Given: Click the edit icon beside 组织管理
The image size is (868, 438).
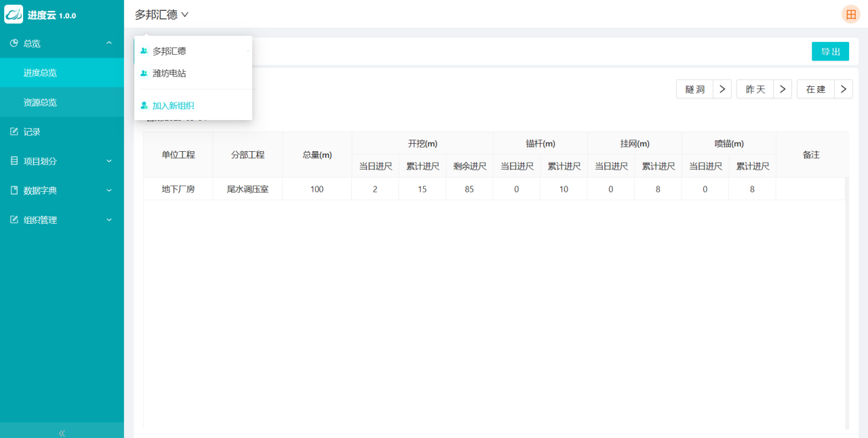Looking at the screenshot, I should point(14,220).
